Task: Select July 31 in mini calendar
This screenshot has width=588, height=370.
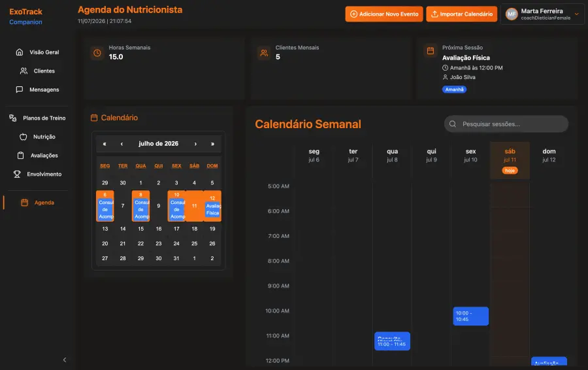Action: coord(176,258)
